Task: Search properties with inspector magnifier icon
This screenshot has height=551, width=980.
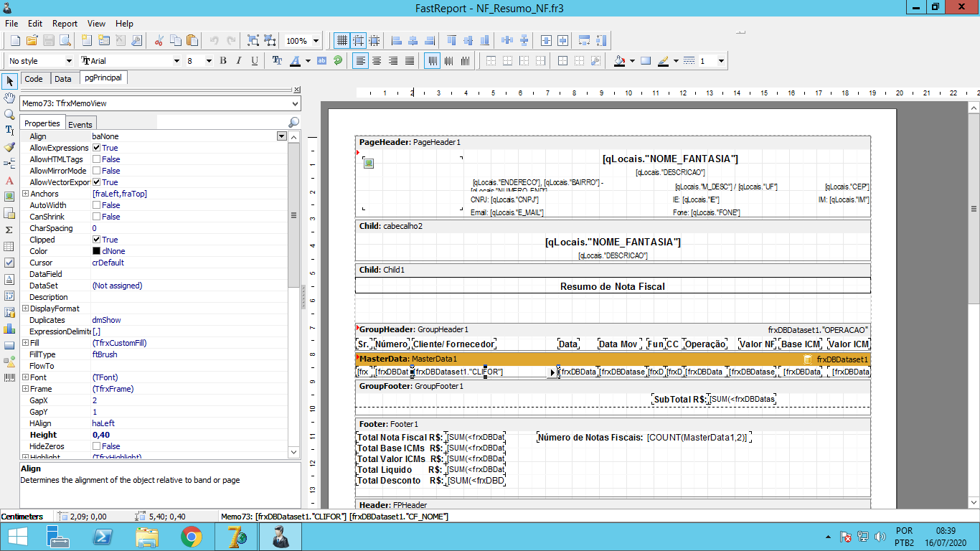Action: 294,123
